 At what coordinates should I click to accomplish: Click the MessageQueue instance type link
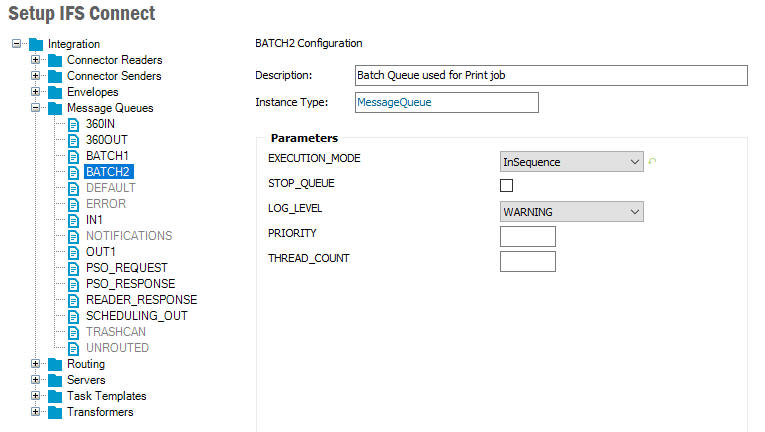(x=394, y=102)
